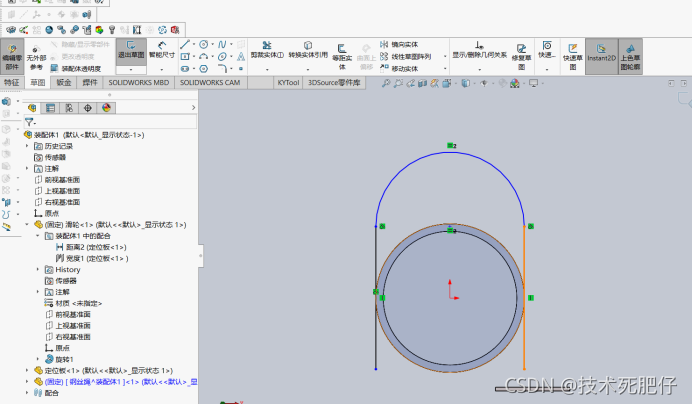The image size is (693, 404).
Task: Expand 历史记录 tree node
Action: tap(27, 146)
